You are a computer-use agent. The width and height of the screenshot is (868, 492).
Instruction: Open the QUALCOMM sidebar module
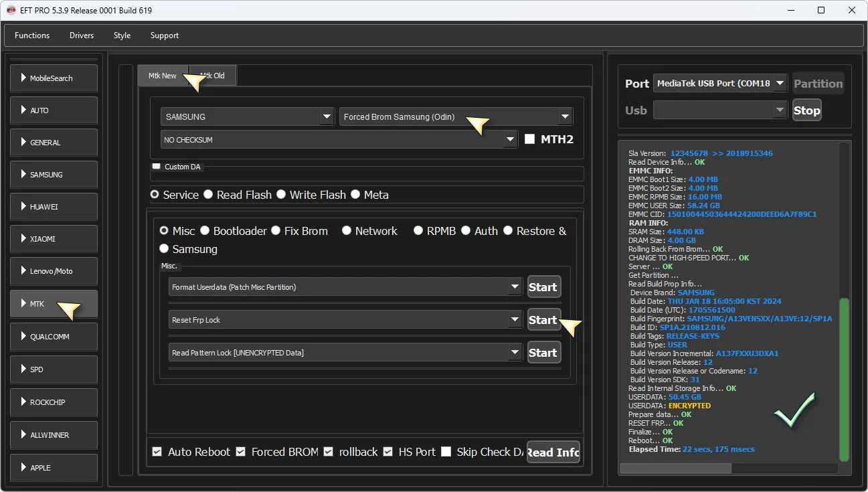pyautogui.click(x=54, y=337)
